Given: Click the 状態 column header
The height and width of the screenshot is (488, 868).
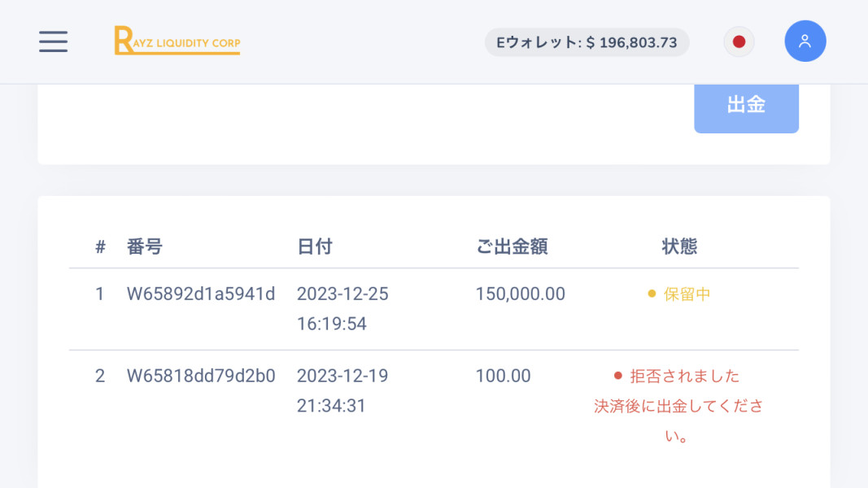Looking at the screenshot, I should point(679,246).
